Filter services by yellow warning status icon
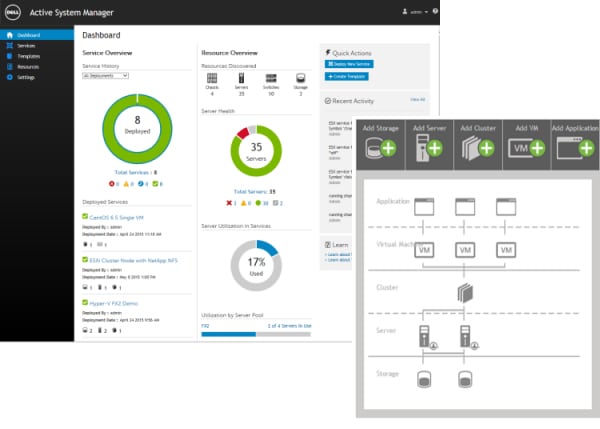The width and height of the screenshot is (600, 429). [x=128, y=184]
